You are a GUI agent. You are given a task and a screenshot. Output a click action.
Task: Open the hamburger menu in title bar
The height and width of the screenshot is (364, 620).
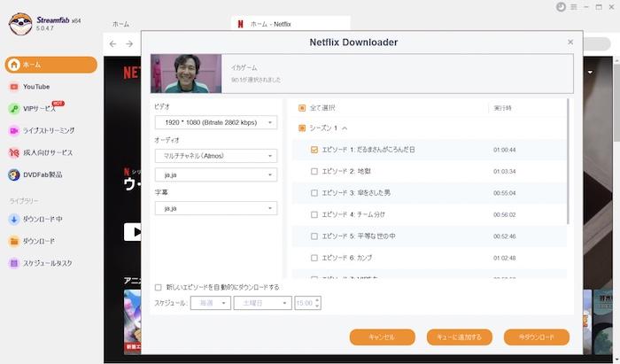click(574, 7)
